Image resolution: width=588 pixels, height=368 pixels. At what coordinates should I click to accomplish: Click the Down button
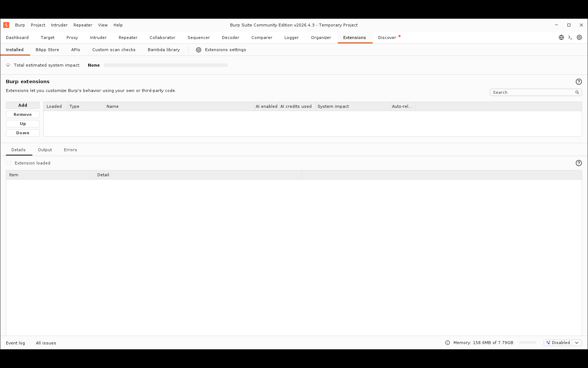click(23, 133)
